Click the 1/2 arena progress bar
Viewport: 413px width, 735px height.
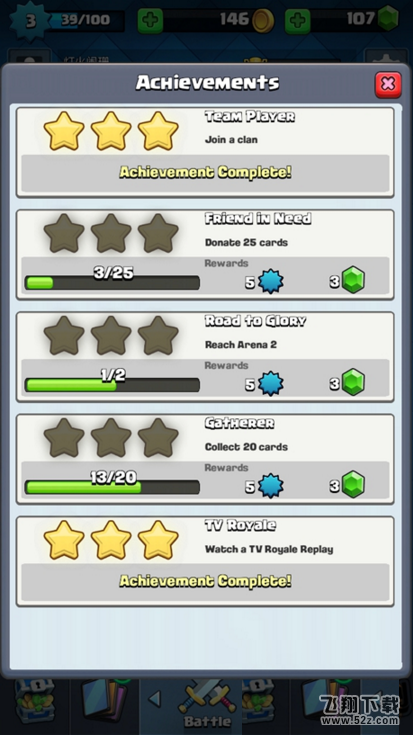click(x=112, y=385)
